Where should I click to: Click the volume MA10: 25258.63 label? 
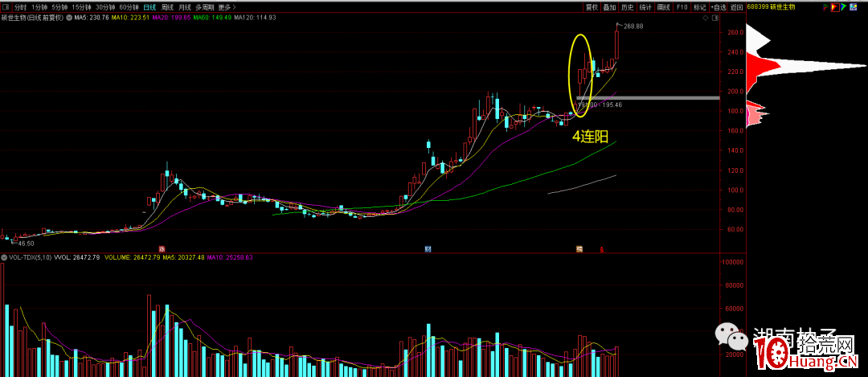230,257
